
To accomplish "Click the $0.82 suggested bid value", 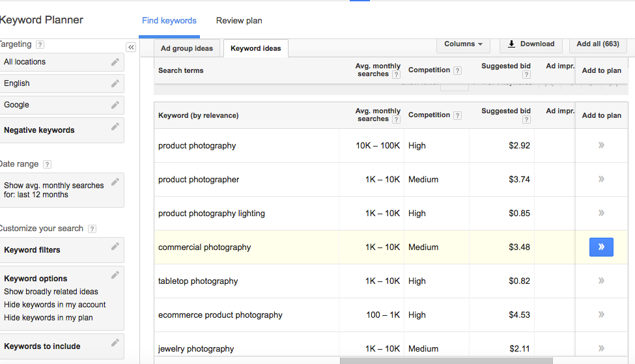I will tap(519, 281).
